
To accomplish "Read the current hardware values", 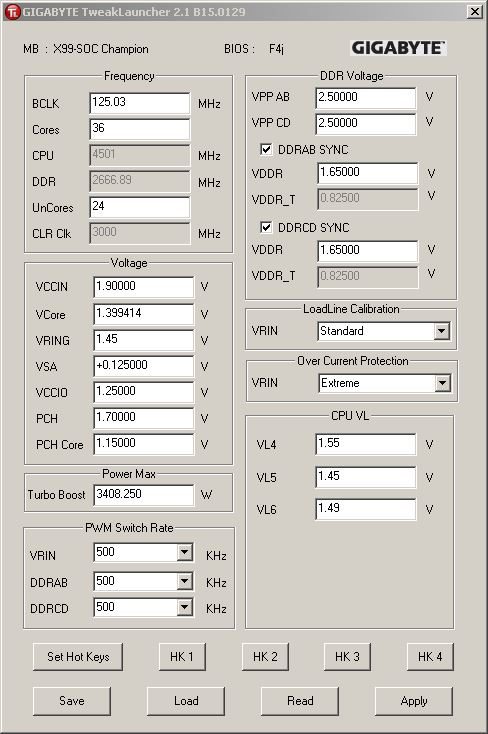I will point(300,701).
